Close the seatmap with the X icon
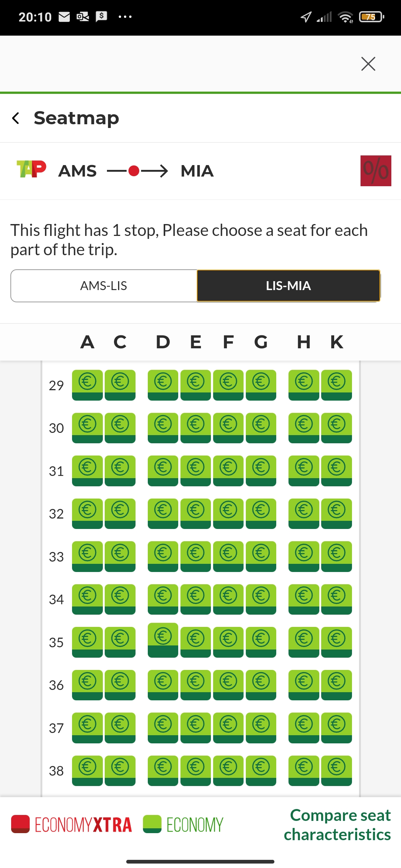This screenshot has width=401, height=868. (368, 64)
